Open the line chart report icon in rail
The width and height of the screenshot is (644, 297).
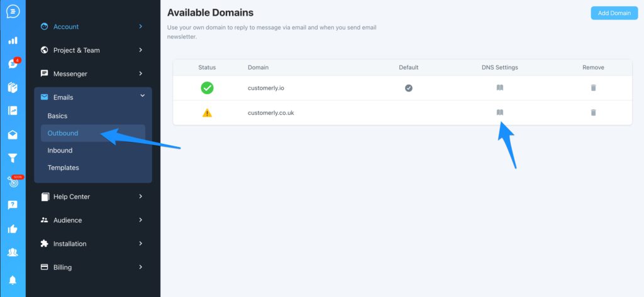pyautogui.click(x=13, y=111)
